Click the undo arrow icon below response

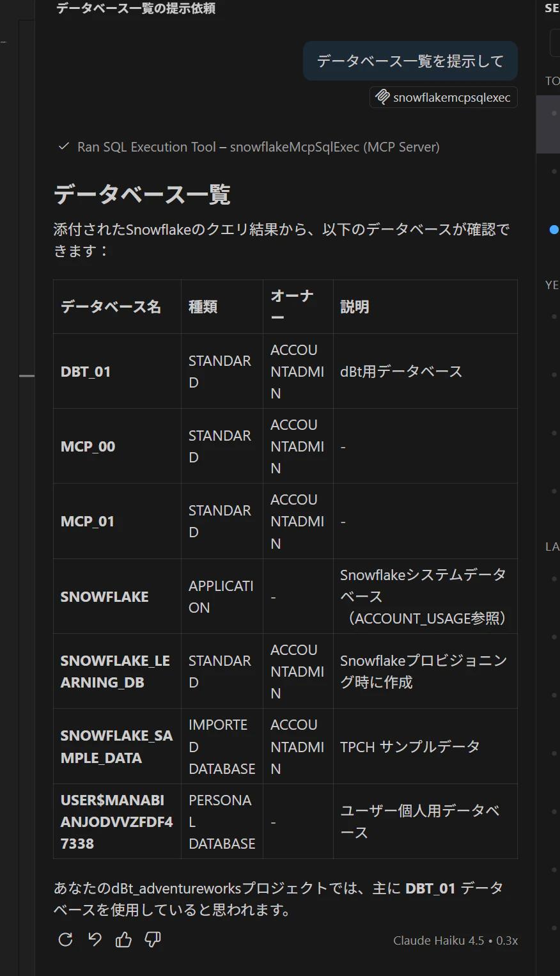click(x=95, y=939)
